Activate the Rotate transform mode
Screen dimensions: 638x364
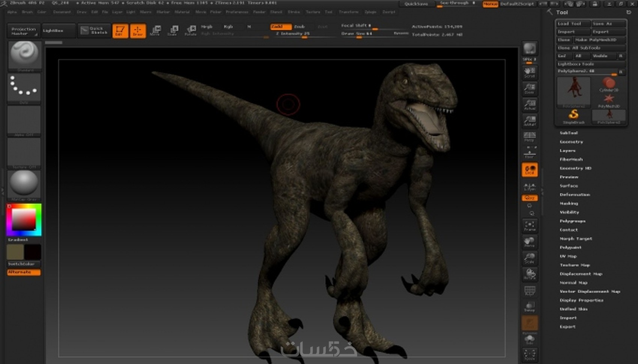point(191,30)
